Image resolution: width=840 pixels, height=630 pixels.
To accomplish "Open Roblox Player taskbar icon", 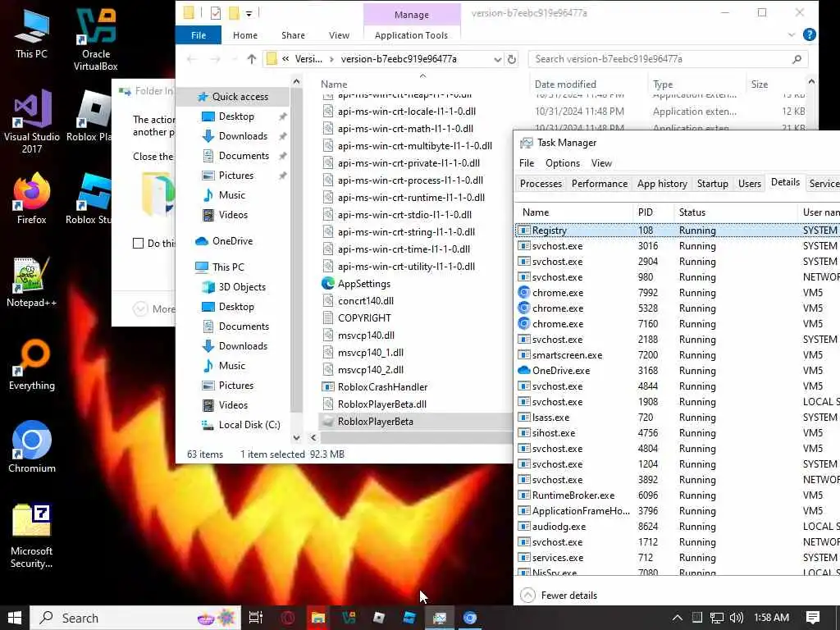I will click(x=379, y=618).
